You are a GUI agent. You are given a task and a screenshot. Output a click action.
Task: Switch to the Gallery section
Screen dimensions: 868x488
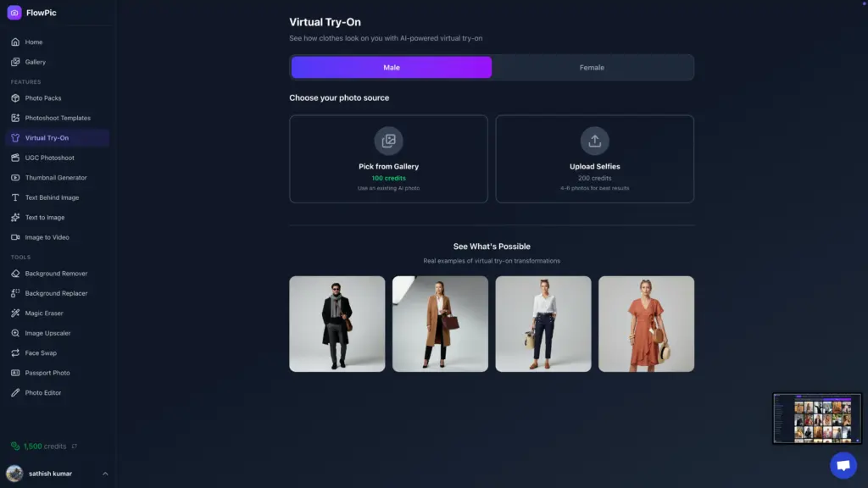(x=35, y=61)
